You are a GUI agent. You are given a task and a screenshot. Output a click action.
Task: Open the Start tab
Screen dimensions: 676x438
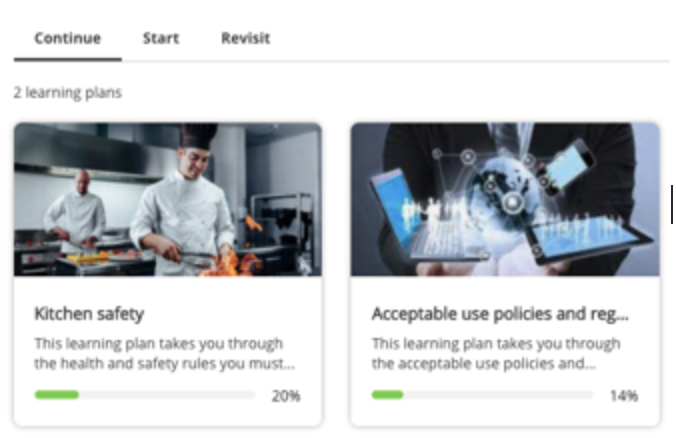coord(160,38)
